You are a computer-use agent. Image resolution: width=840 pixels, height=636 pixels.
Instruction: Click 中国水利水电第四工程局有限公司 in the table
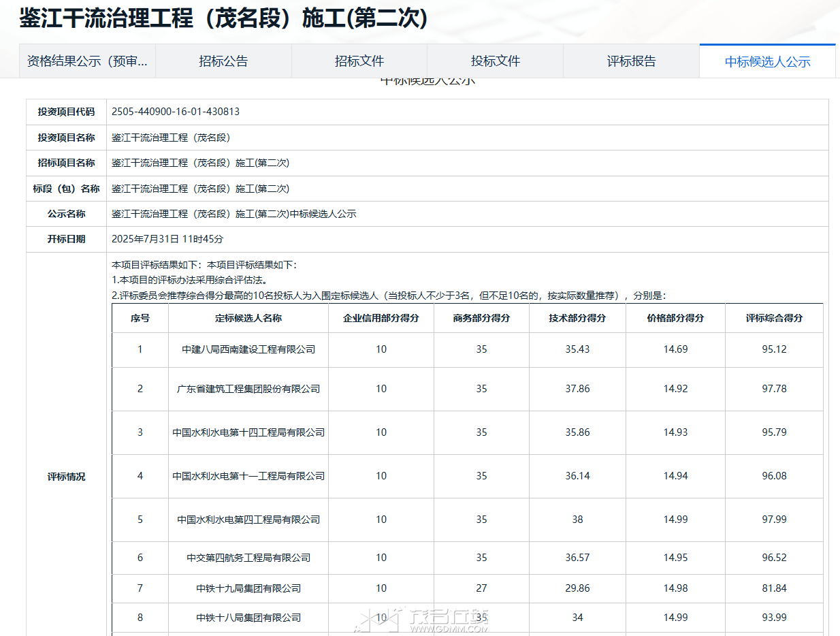pyautogui.click(x=248, y=520)
